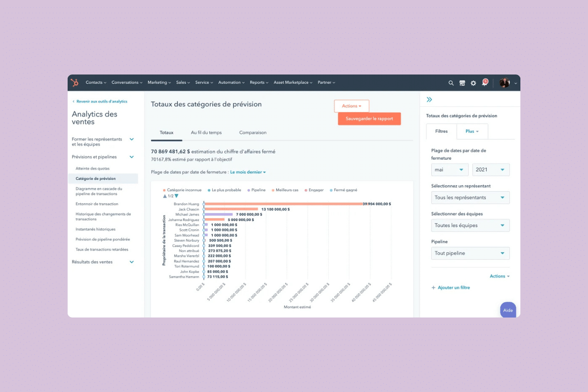Viewport: 588px width, 392px height.
Task: Open search with the magnifier icon
Action: coord(451,83)
